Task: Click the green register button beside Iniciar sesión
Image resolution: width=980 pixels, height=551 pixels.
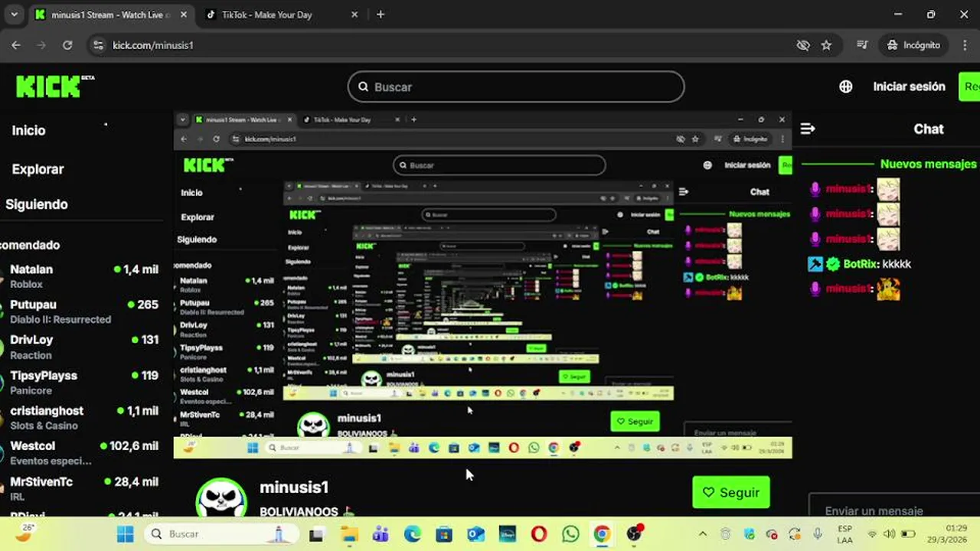Action: tap(969, 86)
